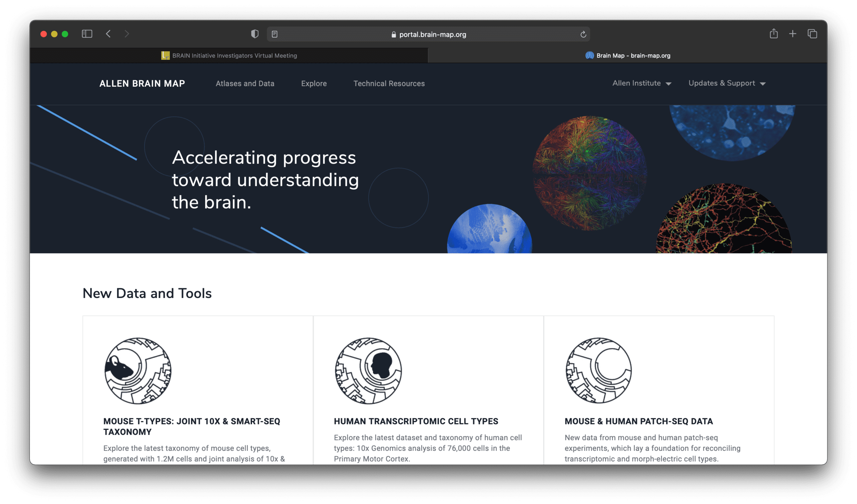
Task: Click the human head taxonomy icon
Action: point(368,371)
